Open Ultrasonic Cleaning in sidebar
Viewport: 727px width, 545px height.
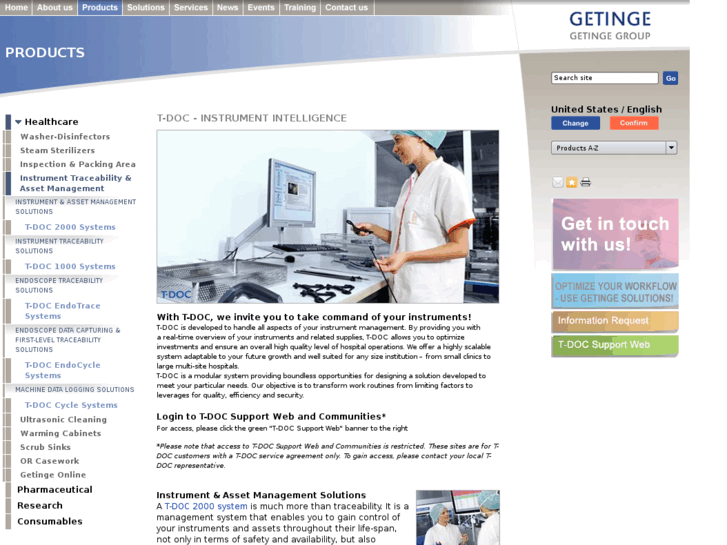(63, 419)
